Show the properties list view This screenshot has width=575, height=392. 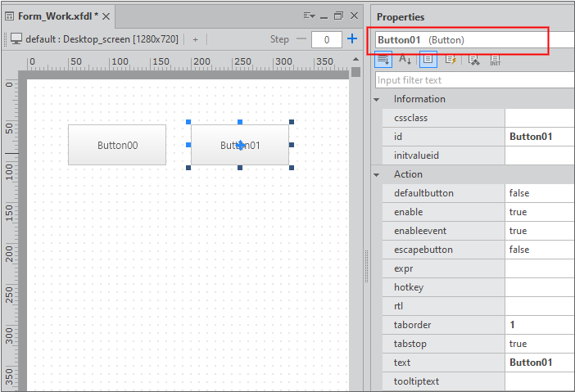[428, 60]
